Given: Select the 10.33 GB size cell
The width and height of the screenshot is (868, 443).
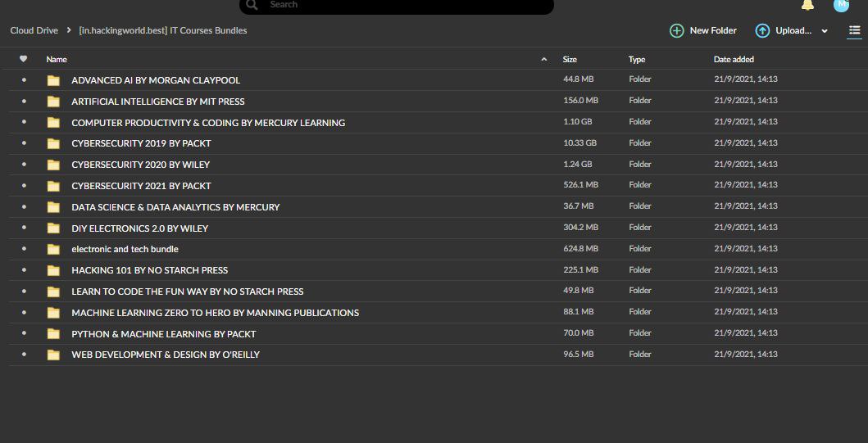Looking at the screenshot, I should coord(580,142).
